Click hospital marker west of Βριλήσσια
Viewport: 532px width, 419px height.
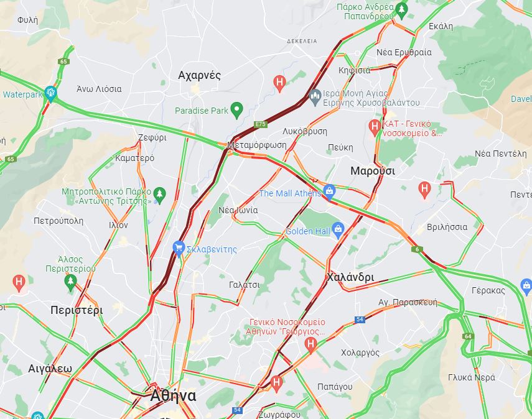click(x=424, y=190)
